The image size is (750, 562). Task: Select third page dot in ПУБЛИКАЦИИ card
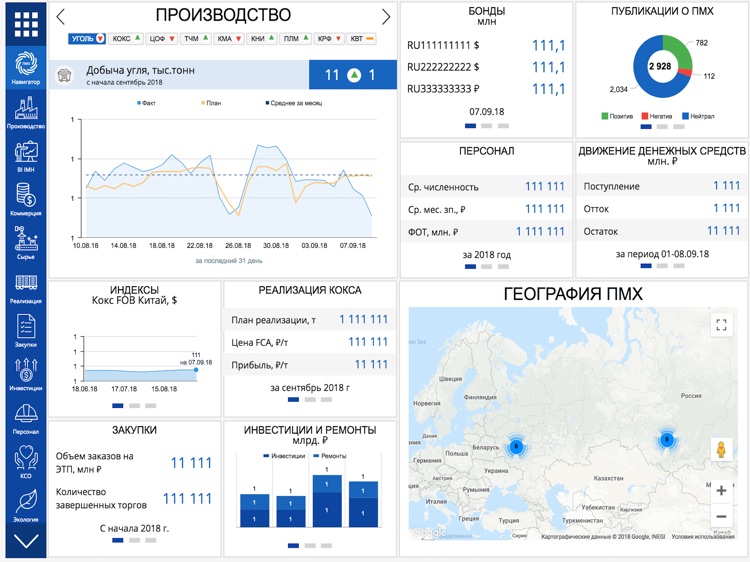pos(679,127)
